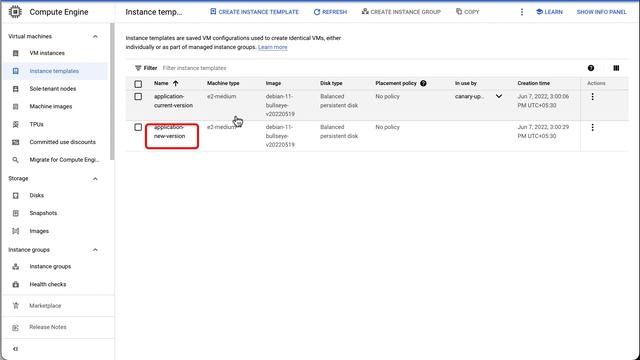This screenshot has width=640, height=360.
Task: Select Instance templates in sidebar
Action: pyautogui.click(x=54, y=71)
